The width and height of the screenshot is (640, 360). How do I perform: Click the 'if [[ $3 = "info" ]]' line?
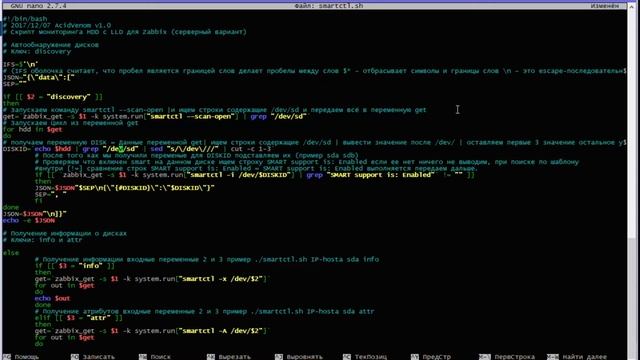coord(75,266)
